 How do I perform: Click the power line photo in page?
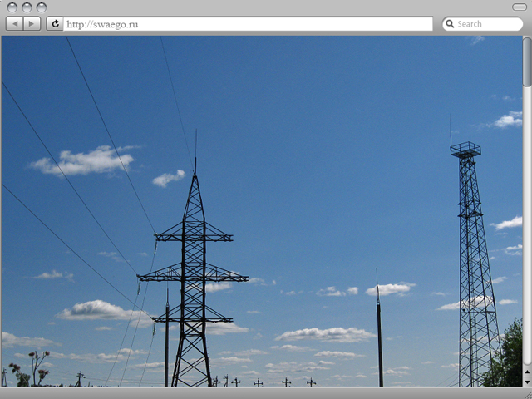point(262,211)
